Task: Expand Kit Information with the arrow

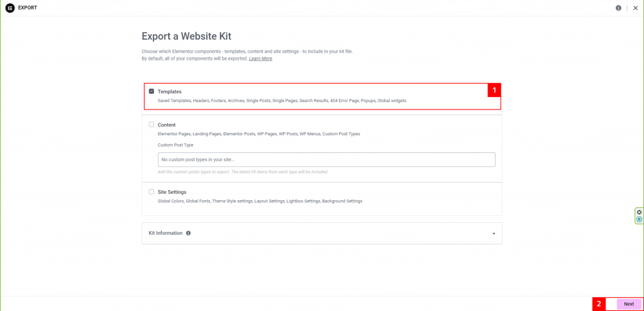Action: pos(494,234)
